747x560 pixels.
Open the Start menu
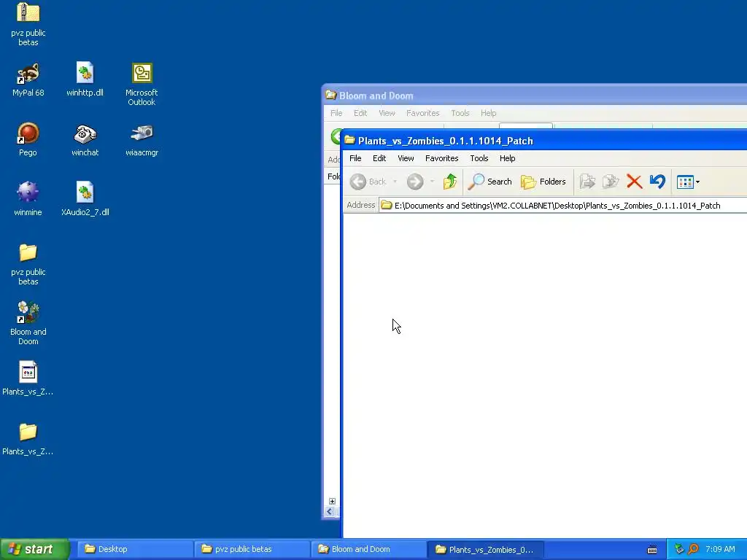(35, 549)
